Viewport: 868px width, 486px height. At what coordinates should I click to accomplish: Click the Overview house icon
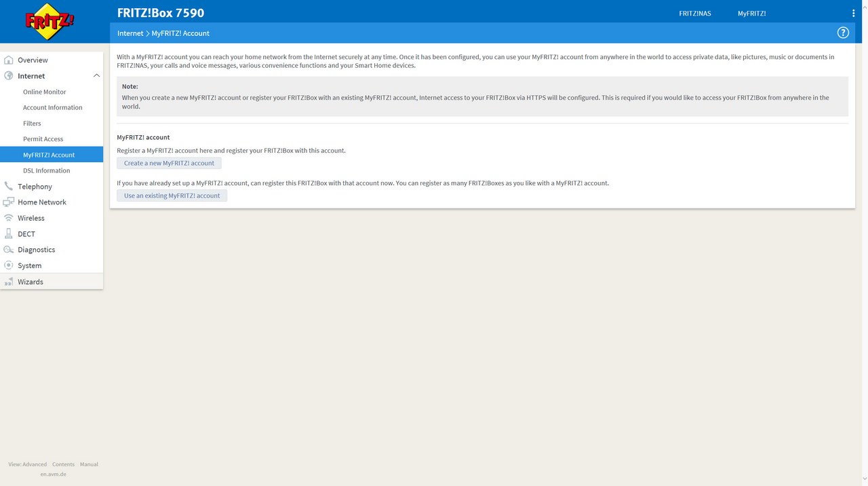click(x=9, y=60)
